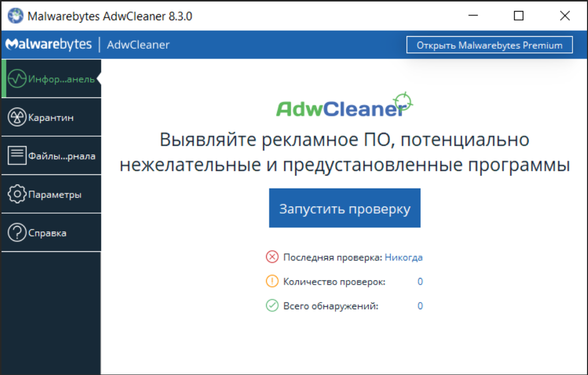Click the dashboard pulse icon in sidebar
The width and height of the screenshot is (588, 375).
click(x=17, y=79)
